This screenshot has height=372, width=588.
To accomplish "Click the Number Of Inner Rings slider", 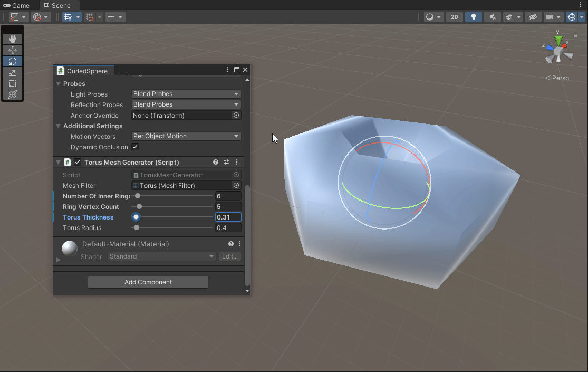I will pyautogui.click(x=172, y=196).
